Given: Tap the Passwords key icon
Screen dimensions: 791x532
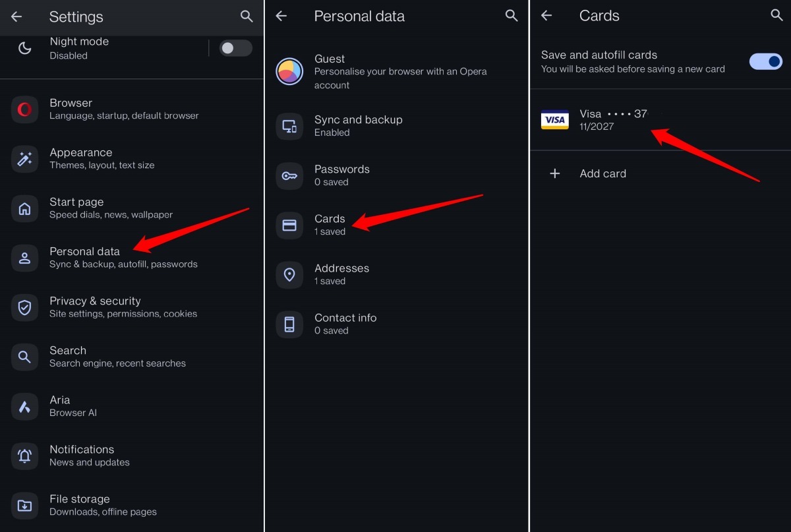Looking at the screenshot, I should 289,175.
